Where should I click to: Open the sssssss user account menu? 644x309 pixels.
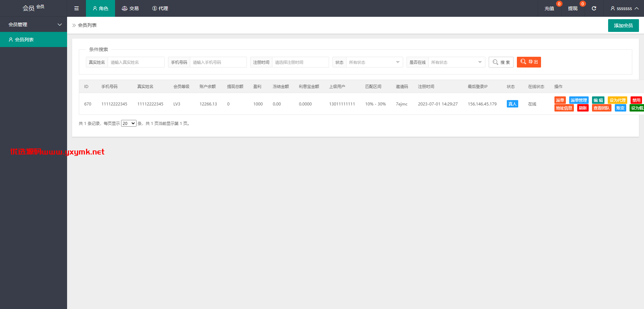coord(625,8)
